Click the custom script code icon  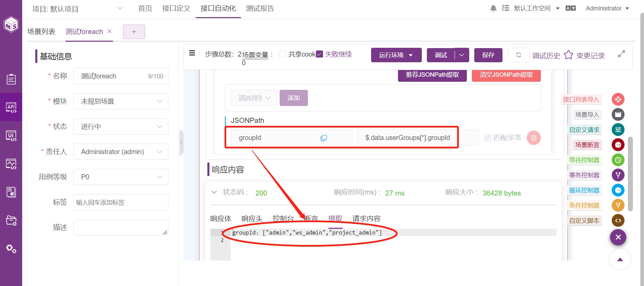pos(618,220)
